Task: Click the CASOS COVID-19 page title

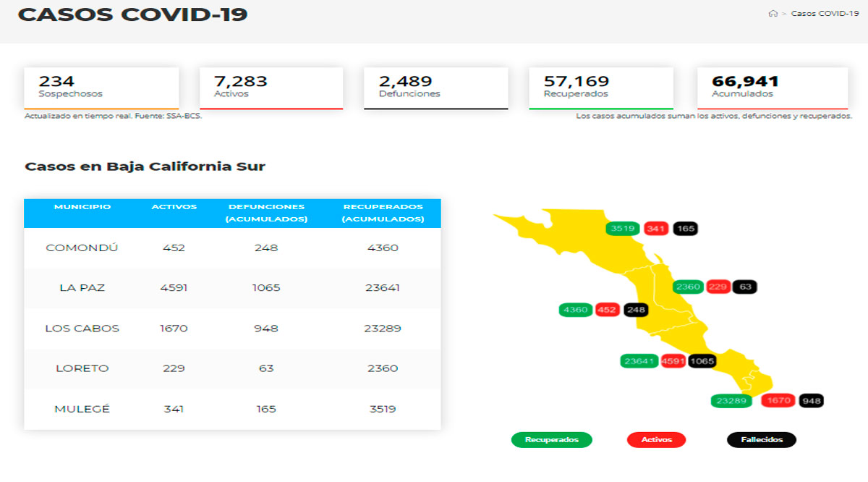Action: (x=132, y=14)
